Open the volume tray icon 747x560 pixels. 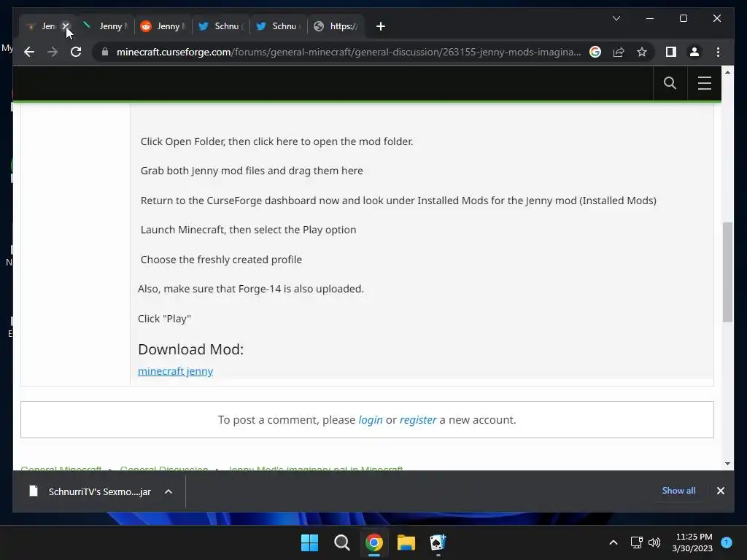pos(654,542)
